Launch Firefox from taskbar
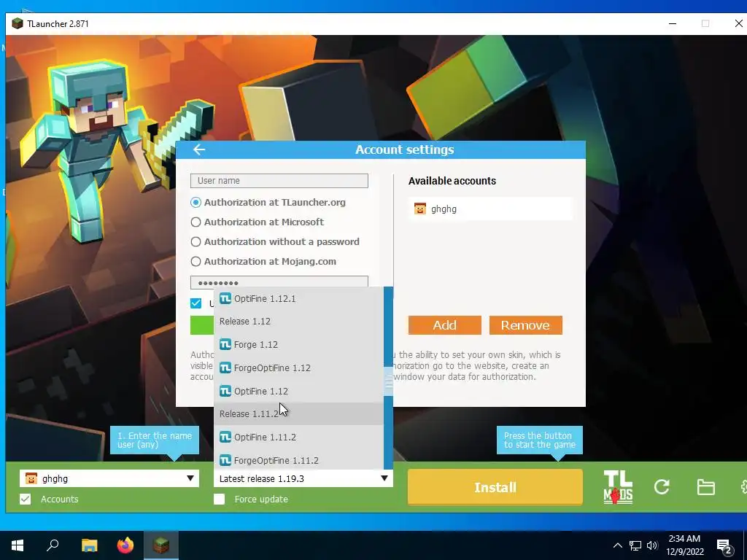The width and height of the screenshot is (747, 560). (125, 545)
